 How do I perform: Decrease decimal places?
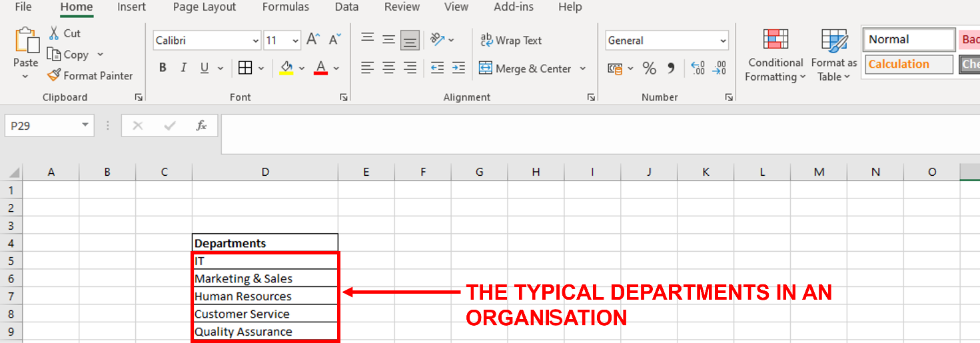[720, 68]
